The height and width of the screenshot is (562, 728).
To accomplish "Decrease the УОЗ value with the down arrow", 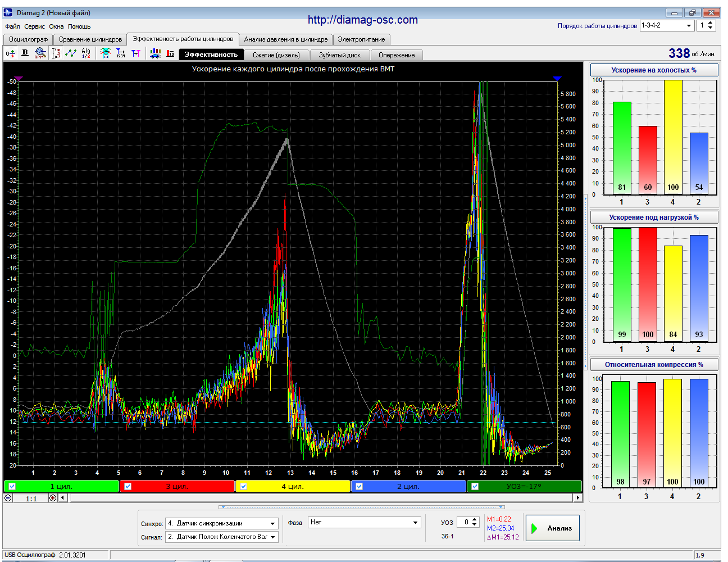I will coord(475,525).
